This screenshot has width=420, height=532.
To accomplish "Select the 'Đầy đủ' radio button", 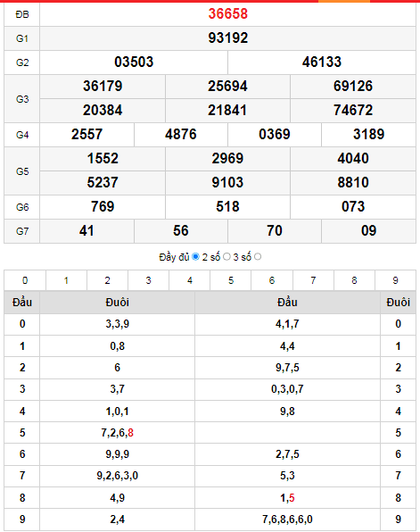I will pyautogui.click(x=195, y=257).
